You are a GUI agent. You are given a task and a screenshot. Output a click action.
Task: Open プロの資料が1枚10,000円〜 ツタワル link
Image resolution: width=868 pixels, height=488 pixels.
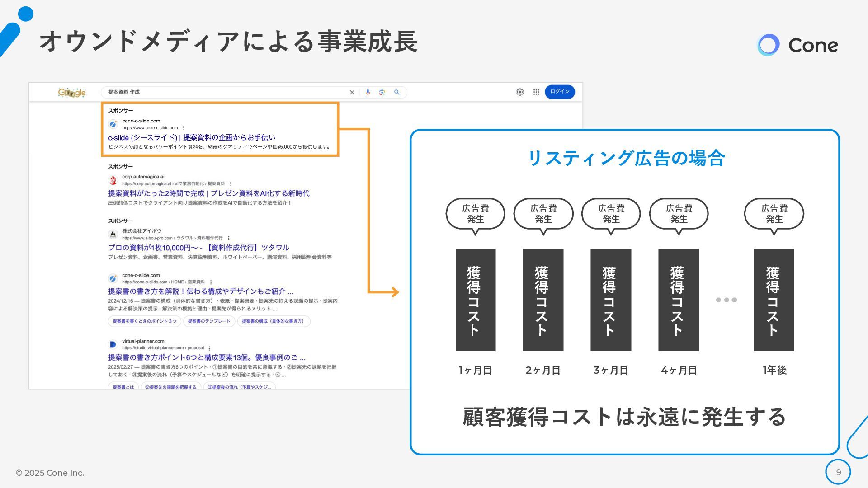198,248
